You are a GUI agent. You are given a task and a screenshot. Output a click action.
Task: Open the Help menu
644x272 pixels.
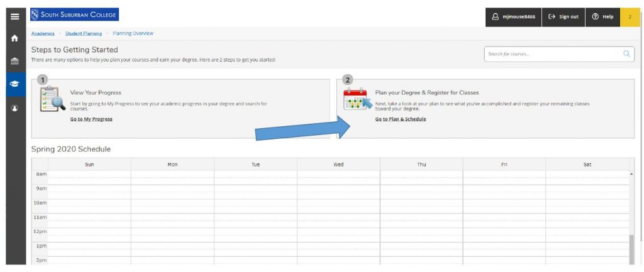coord(602,16)
